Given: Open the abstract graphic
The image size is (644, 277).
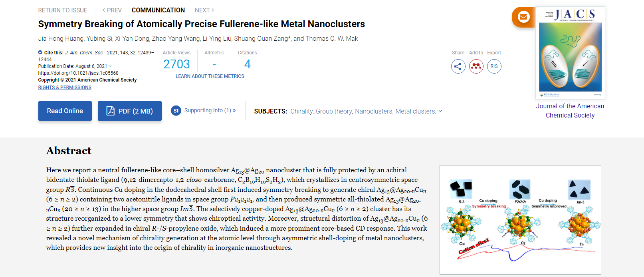Looking at the screenshot, I should 520,219.
